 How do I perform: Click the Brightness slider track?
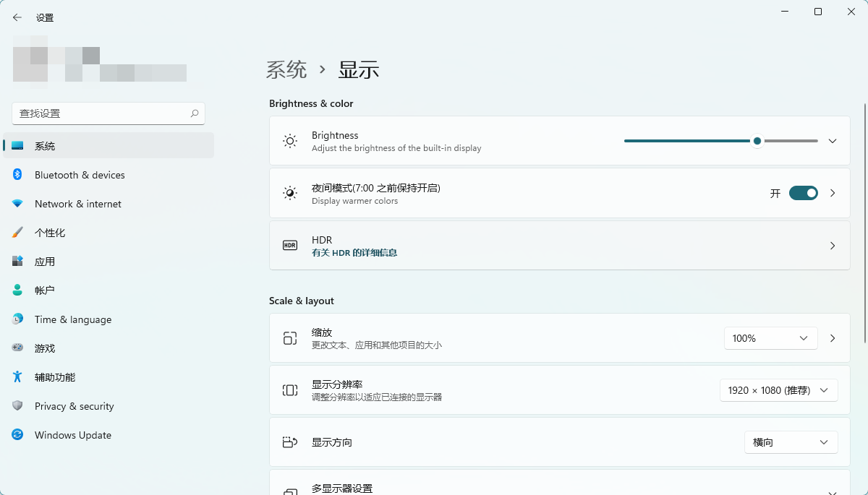(687, 141)
